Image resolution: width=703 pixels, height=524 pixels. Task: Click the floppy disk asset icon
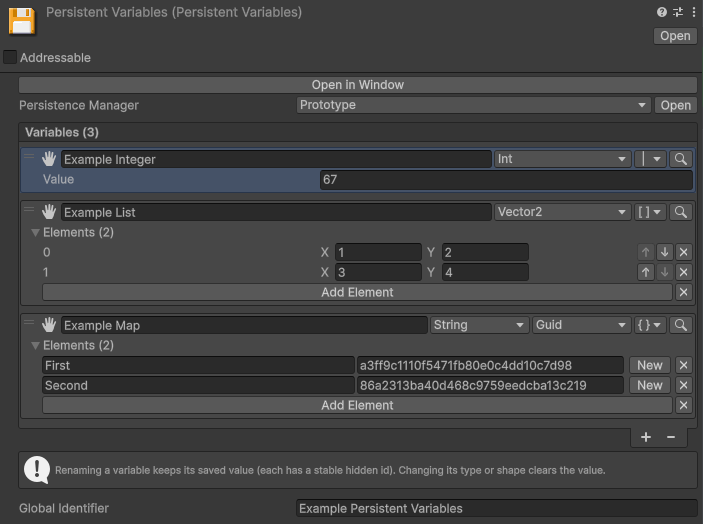coord(22,21)
